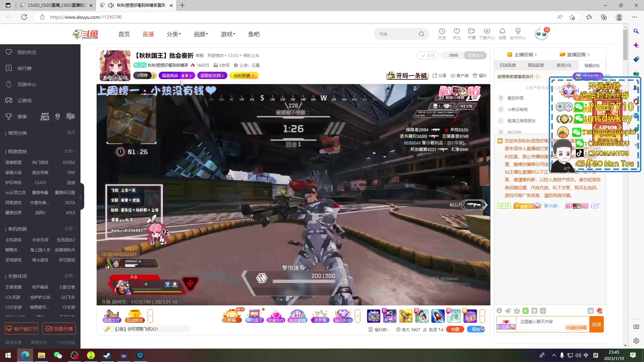644x362 pixels.
Task: Toggle 已关注 follow status
Action: (475, 55)
